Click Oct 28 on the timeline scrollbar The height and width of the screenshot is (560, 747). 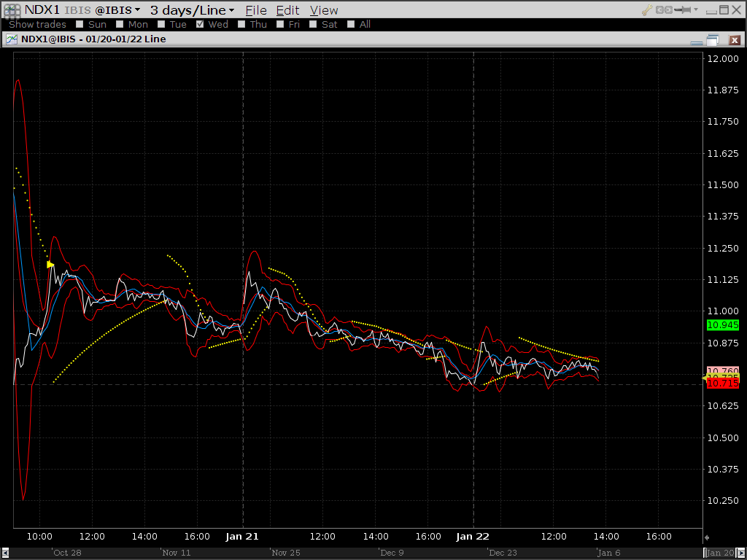click(x=67, y=553)
